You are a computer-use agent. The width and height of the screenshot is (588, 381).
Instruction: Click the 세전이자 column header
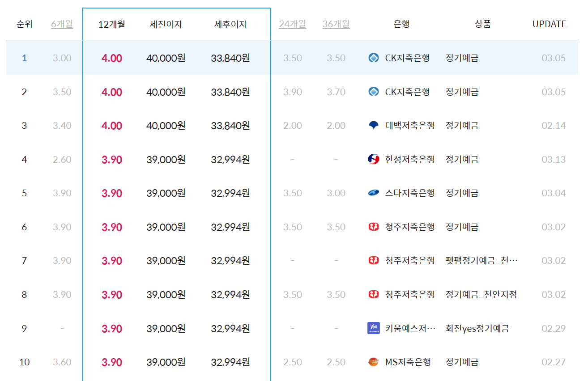point(166,24)
